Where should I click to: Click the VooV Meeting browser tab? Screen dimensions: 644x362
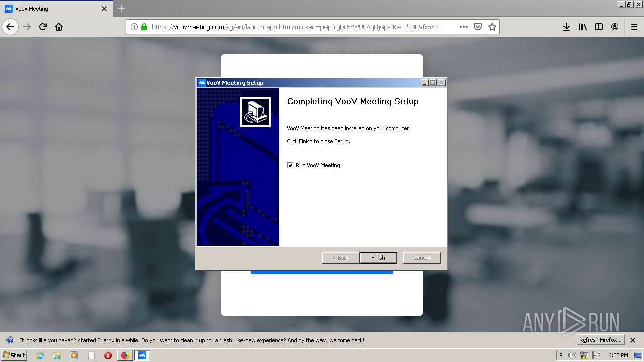coord(56,9)
